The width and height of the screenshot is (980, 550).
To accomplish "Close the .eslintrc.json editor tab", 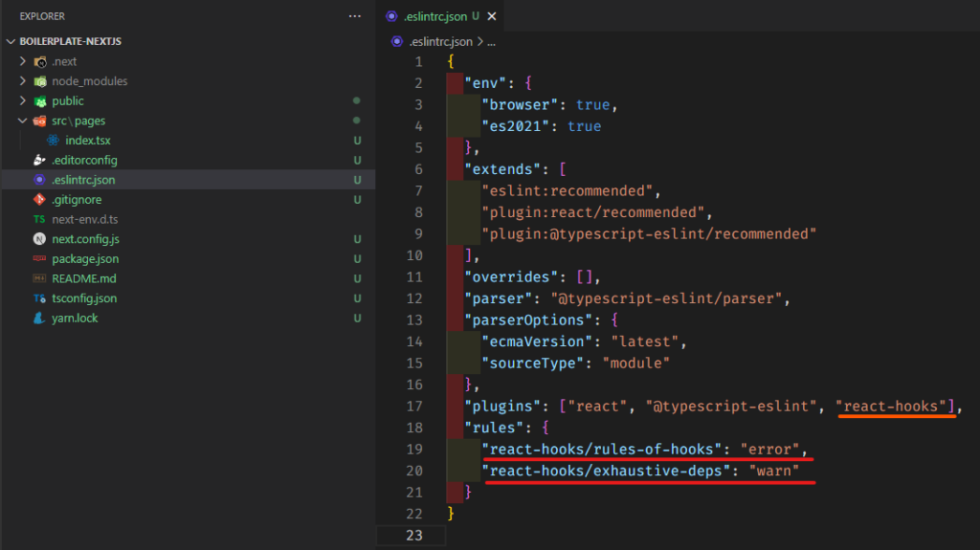I will 492,16.
